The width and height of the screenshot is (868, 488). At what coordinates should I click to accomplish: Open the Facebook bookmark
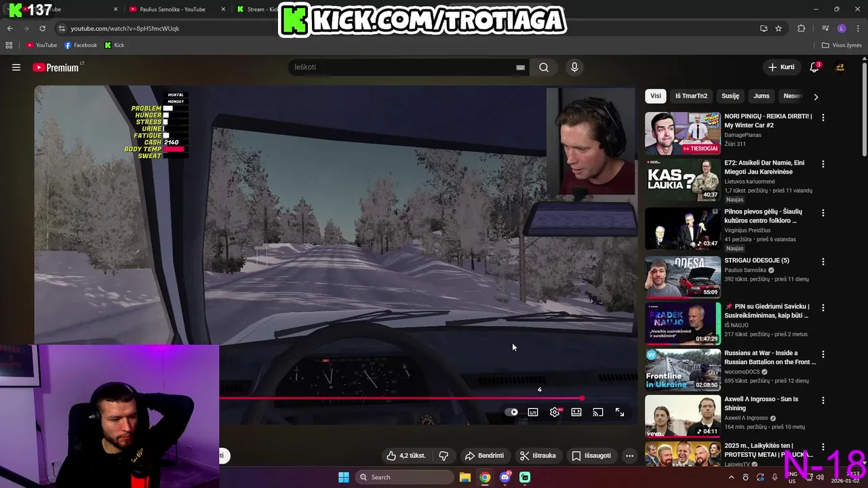81,45
